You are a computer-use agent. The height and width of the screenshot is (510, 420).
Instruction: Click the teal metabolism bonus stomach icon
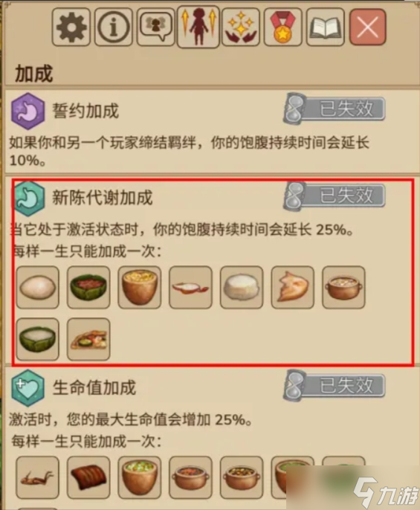pos(28,198)
